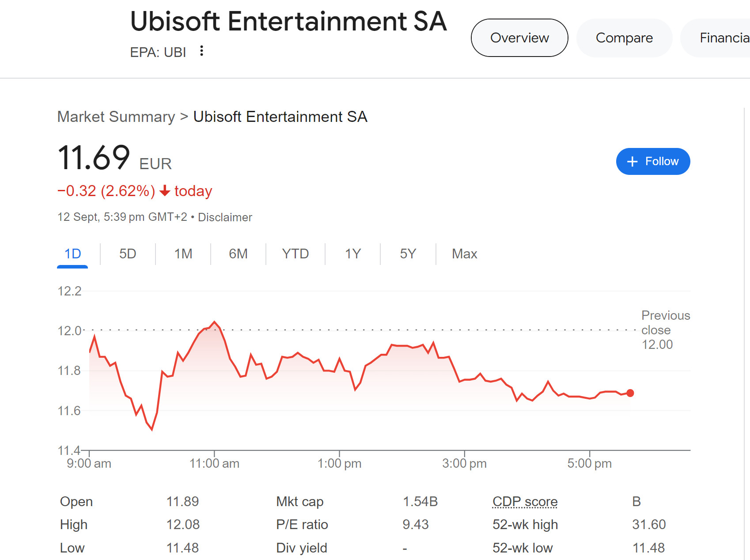Show the 1Y chart range
The width and height of the screenshot is (750, 560).
352,254
